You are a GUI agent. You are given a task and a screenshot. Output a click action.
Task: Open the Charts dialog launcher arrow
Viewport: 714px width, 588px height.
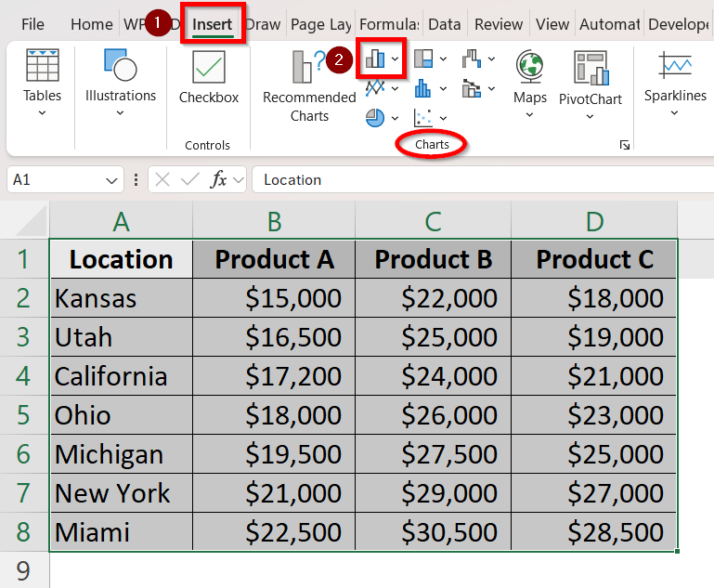pos(625,145)
